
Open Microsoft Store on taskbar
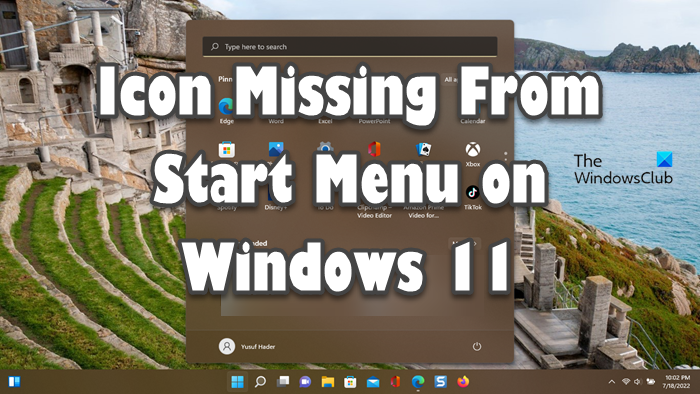click(x=350, y=382)
